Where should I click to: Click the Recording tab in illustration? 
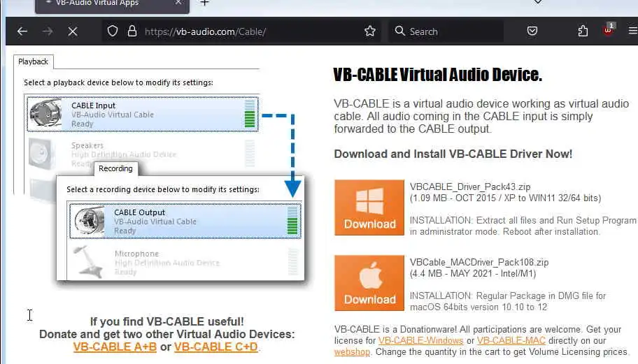115,168
